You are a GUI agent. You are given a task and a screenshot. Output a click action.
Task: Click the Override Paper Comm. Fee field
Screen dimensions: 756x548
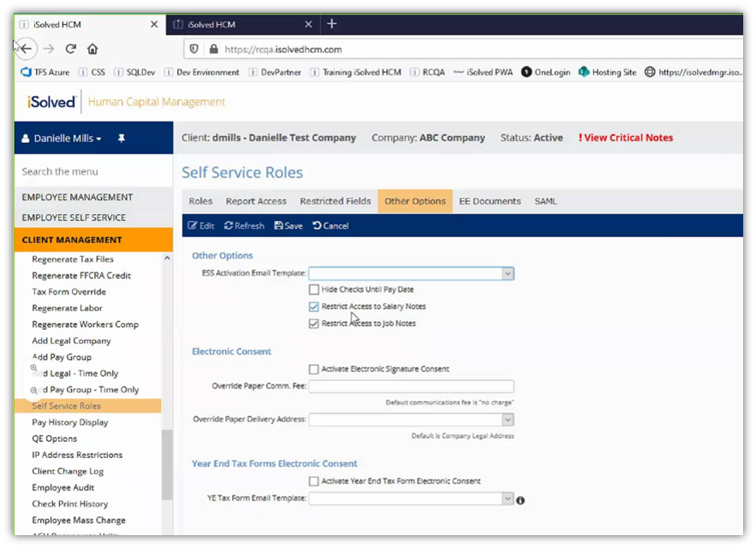coord(411,386)
